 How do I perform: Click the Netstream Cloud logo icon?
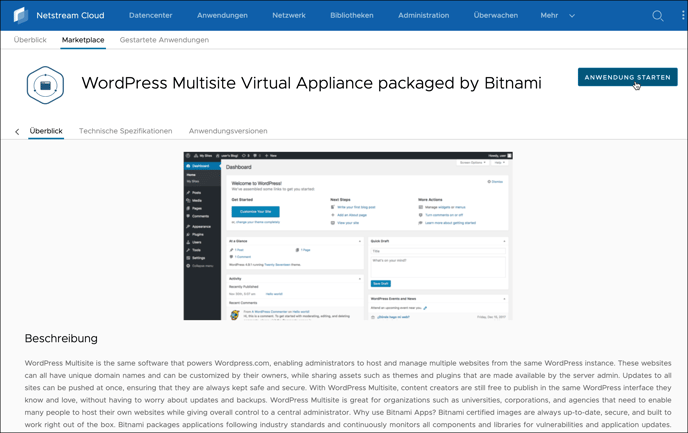[x=21, y=15]
